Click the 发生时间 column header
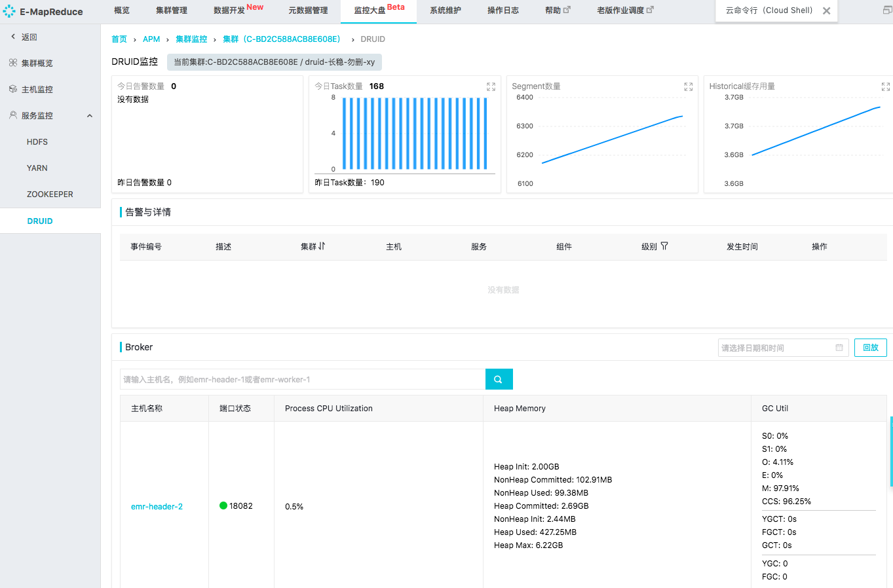 coord(742,247)
